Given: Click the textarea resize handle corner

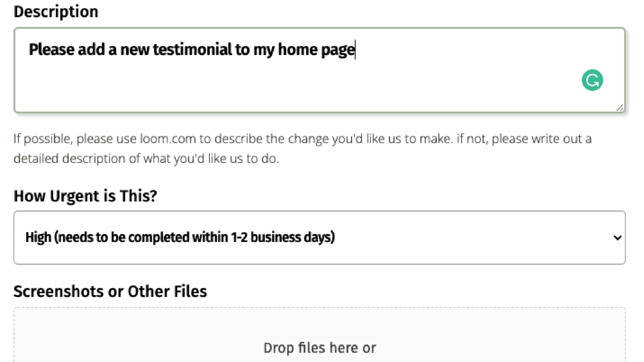Looking at the screenshot, I should pyautogui.click(x=620, y=108).
